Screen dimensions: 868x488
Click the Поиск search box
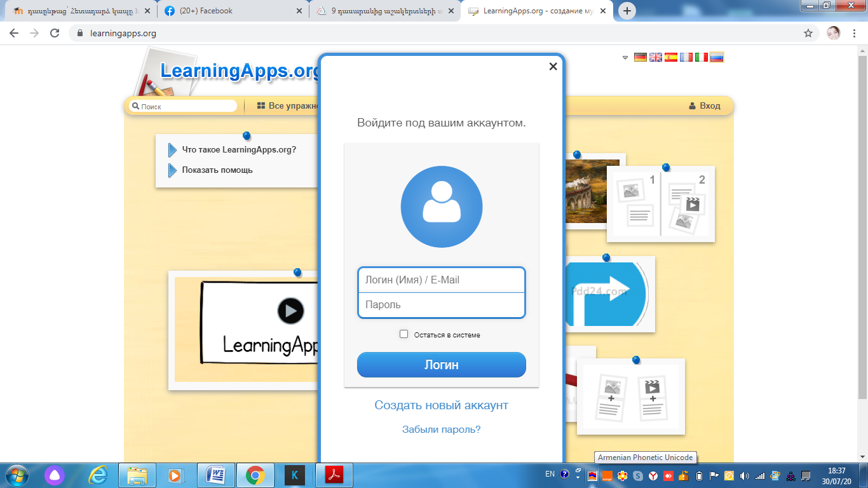[183, 106]
